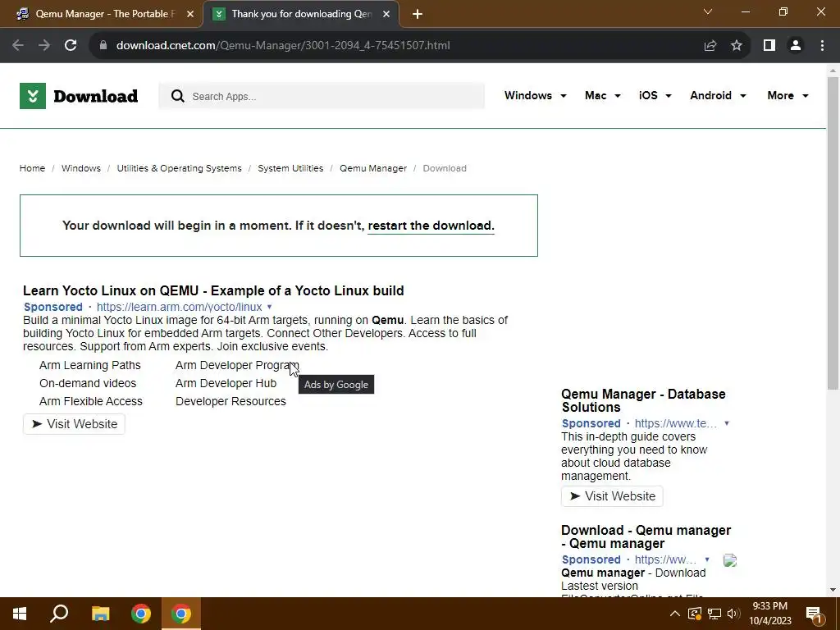Open Windows taskbar search

click(59, 614)
